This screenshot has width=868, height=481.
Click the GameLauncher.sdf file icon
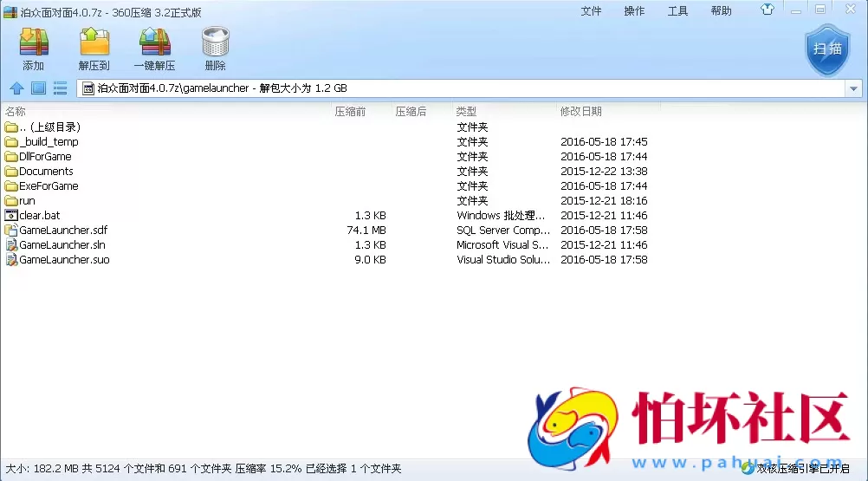pyautogui.click(x=11, y=230)
